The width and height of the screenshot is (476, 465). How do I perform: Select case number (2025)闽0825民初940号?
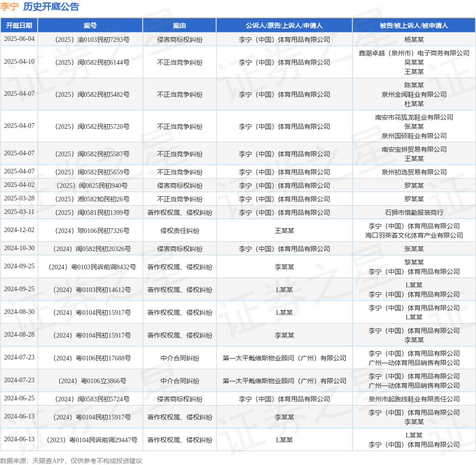(93, 186)
